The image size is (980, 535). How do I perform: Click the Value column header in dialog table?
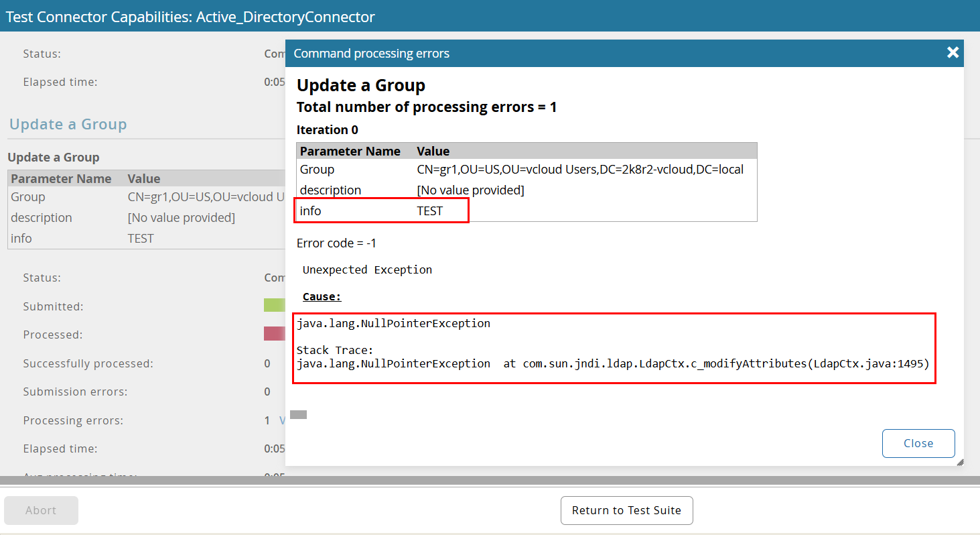pyautogui.click(x=433, y=151)
